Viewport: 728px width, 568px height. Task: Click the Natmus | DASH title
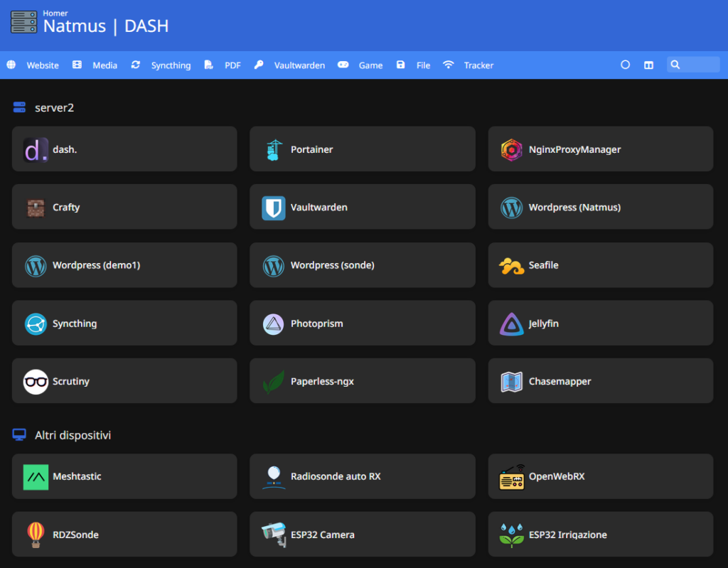point(106,26)
